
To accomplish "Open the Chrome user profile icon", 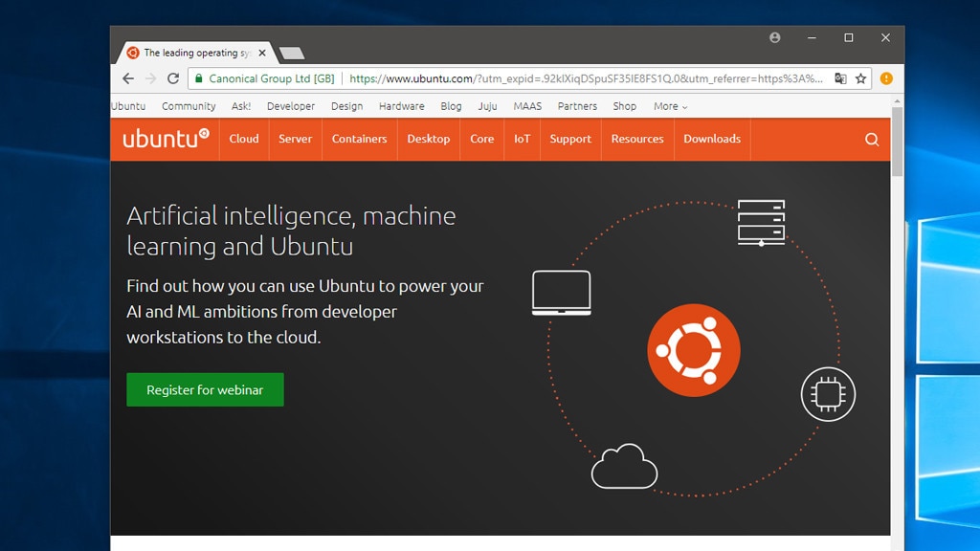I will (x=775, y=38).
